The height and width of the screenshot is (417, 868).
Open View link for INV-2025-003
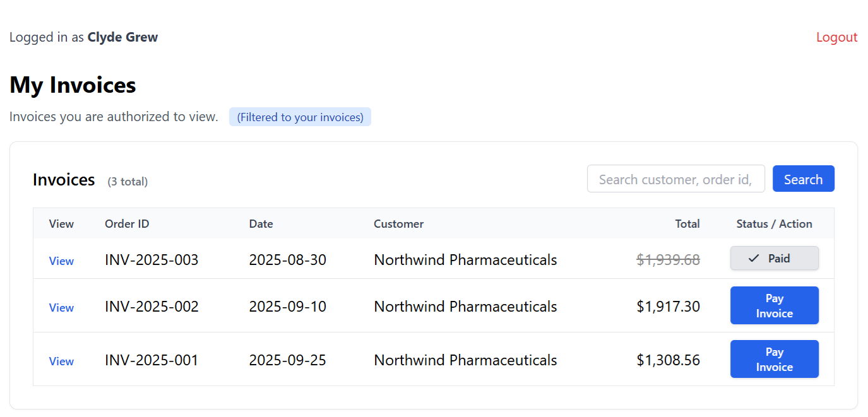coord(61,261)
